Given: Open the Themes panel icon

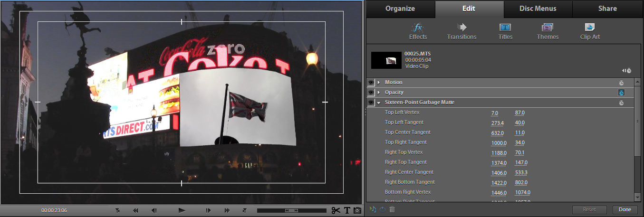Looking at the screenshot, I should (548, 28).
